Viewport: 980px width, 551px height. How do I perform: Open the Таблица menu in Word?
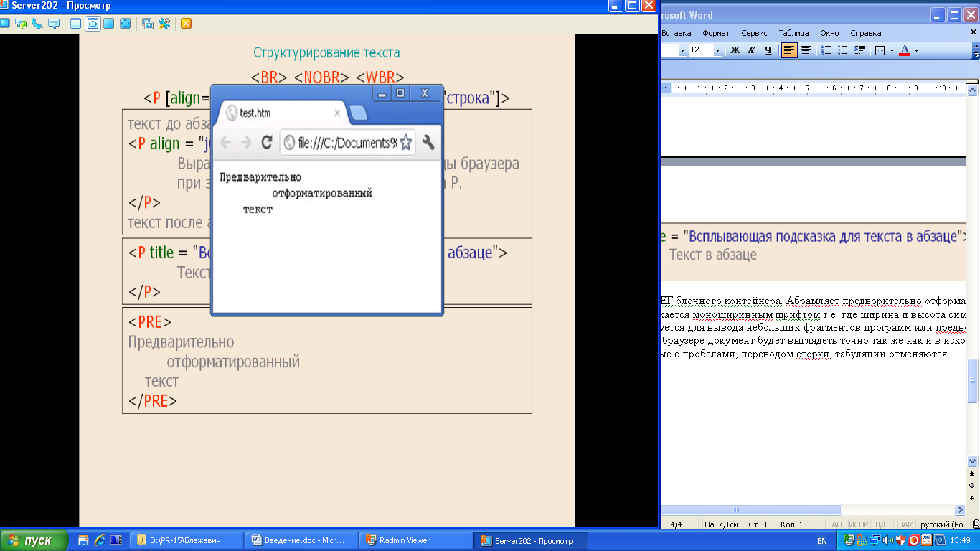[x=793, y=33]
